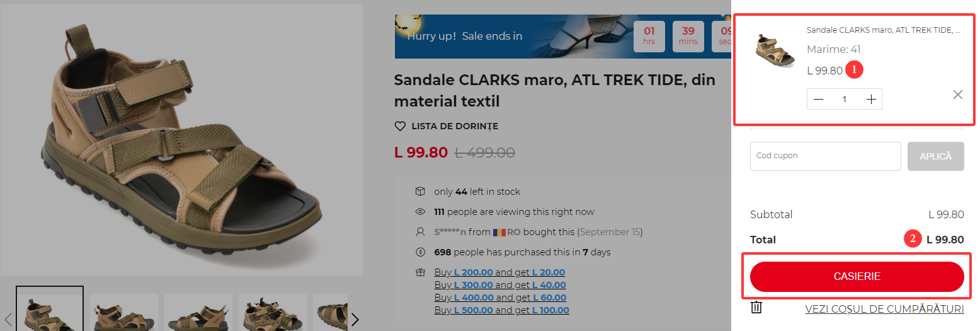Click the APLICĂ coupon button
The width and height of the screenshot is (980, 331).
click(935, 156)
